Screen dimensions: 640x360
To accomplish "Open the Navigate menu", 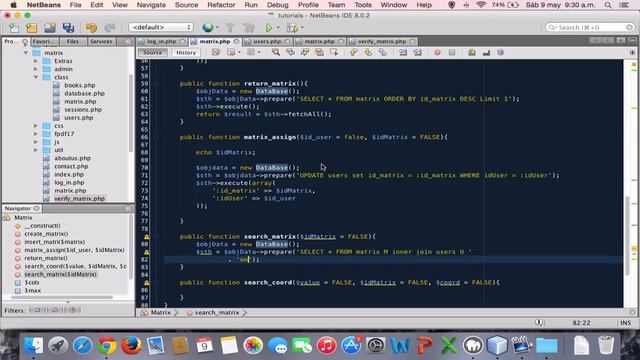I will [151, 5].
